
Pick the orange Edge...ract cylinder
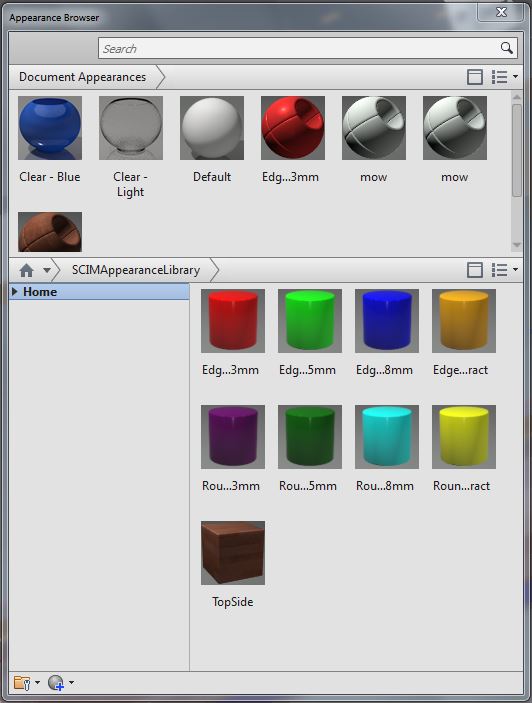(x=464, y=321)
